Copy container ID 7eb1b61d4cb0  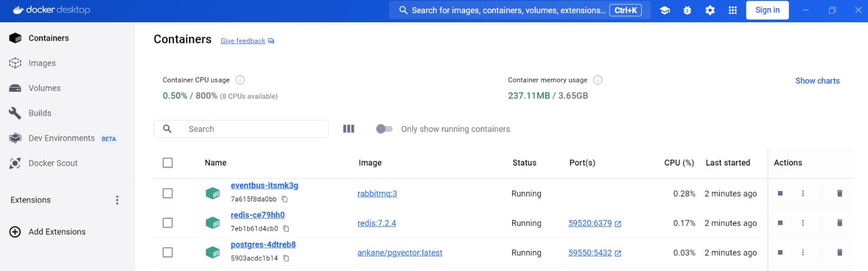pyautogui.click(x=286, y=229)
